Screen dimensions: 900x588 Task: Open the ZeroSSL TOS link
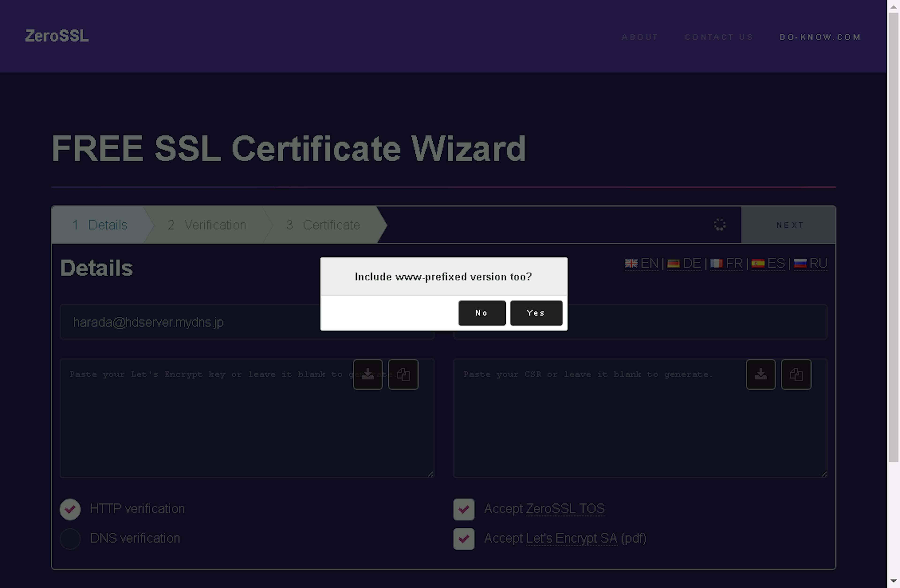(565, 509)
